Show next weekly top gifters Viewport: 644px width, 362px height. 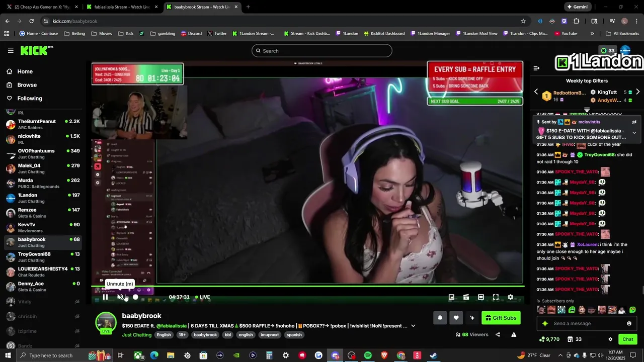tap(637, 92)
